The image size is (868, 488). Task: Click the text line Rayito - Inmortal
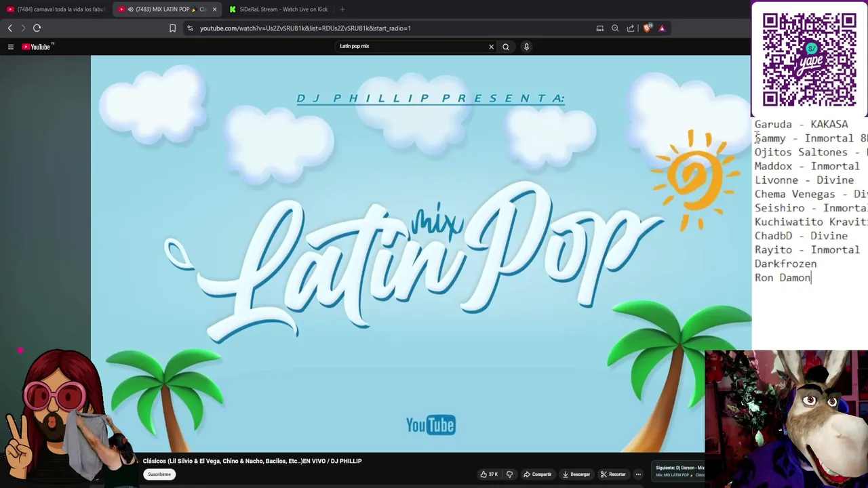tap(807, 249)
